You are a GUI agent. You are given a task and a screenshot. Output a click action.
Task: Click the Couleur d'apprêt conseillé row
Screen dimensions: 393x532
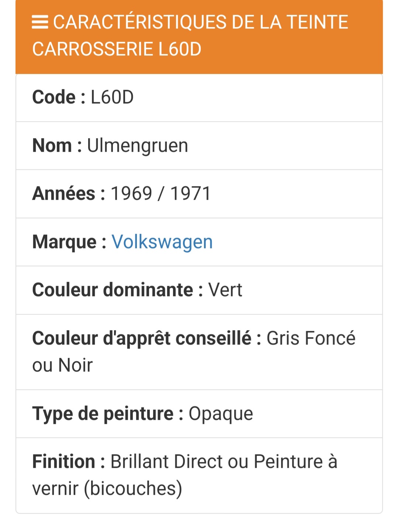199,352
